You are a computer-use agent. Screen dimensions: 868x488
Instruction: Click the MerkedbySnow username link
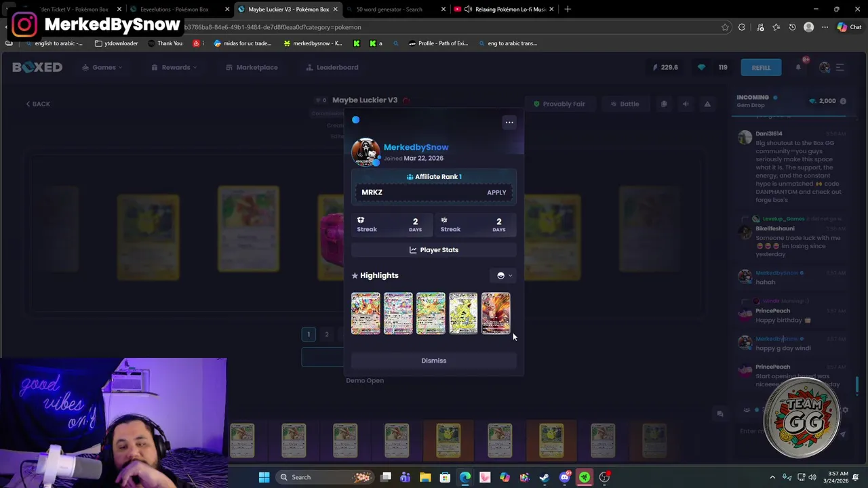416,147
